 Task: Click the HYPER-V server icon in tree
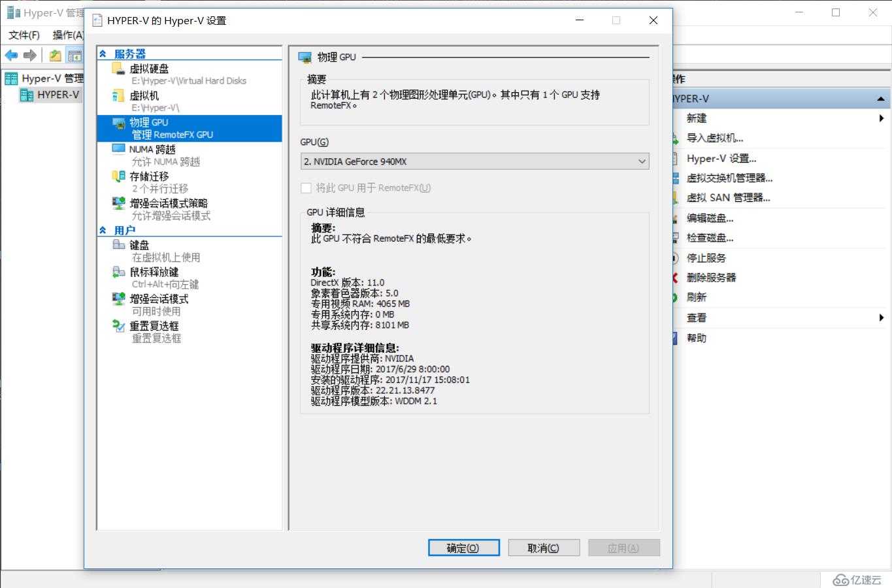[27, 95]
